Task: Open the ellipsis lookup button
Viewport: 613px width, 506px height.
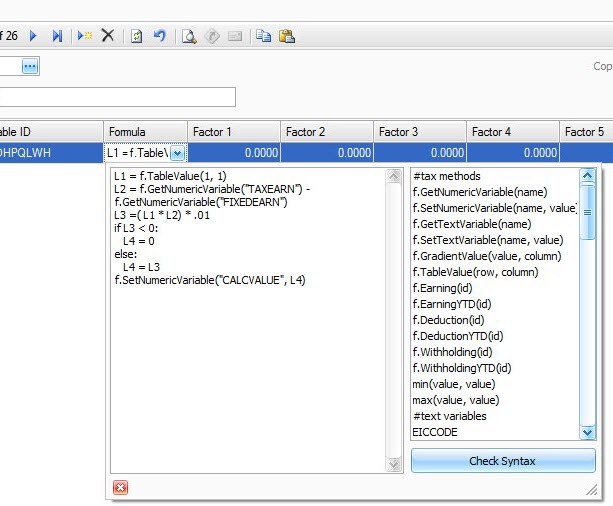Action: click(30, 66)
